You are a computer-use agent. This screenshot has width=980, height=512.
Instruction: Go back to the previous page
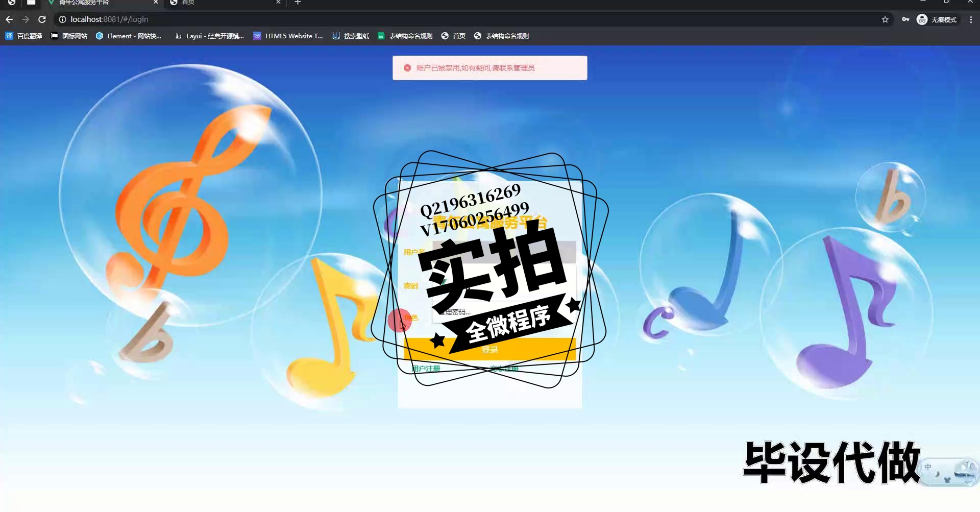click(x=9, y=19)
